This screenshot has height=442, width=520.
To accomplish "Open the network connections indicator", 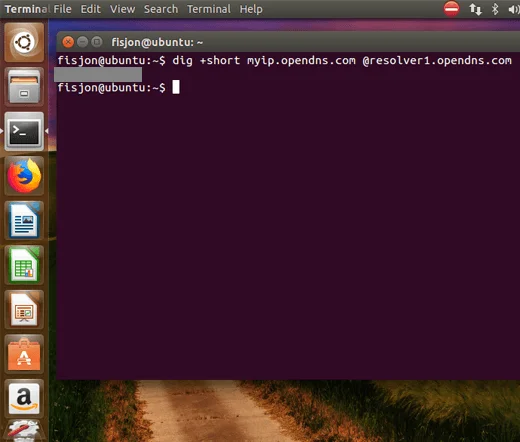I will pos(475,9).
